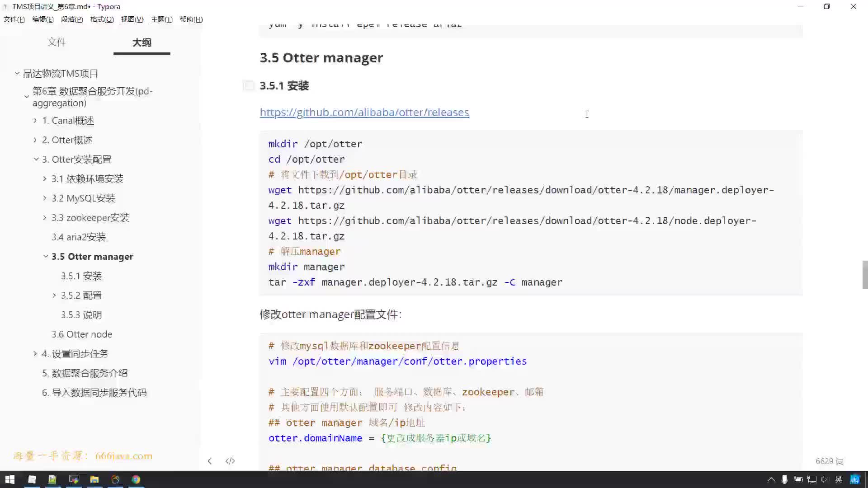Screen dimensions: 868x488
Task: Open the 视图(V) menu
Action: pyautogui.click(x=132, y=19)
